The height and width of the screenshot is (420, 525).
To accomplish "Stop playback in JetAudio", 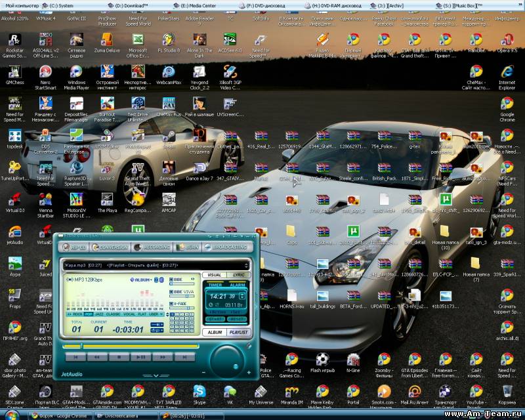I will click(119, 357).
